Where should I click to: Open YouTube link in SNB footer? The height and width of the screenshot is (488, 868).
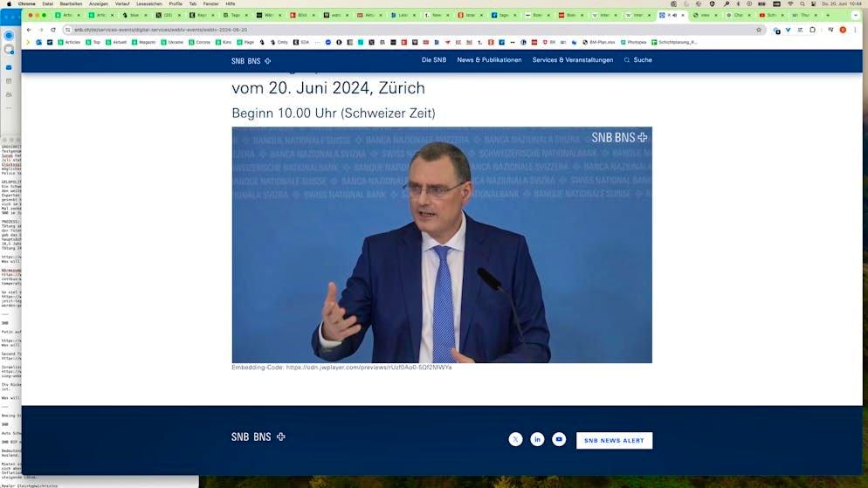coord(559,439)
